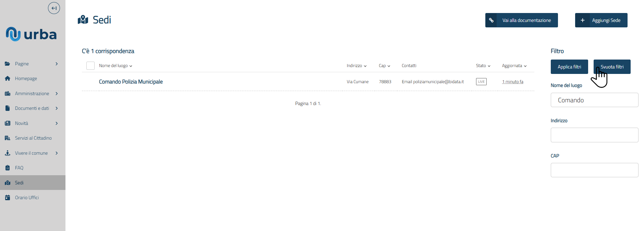Open the Sedi menu item
This screenshot has width=644, height=231.
19,183
